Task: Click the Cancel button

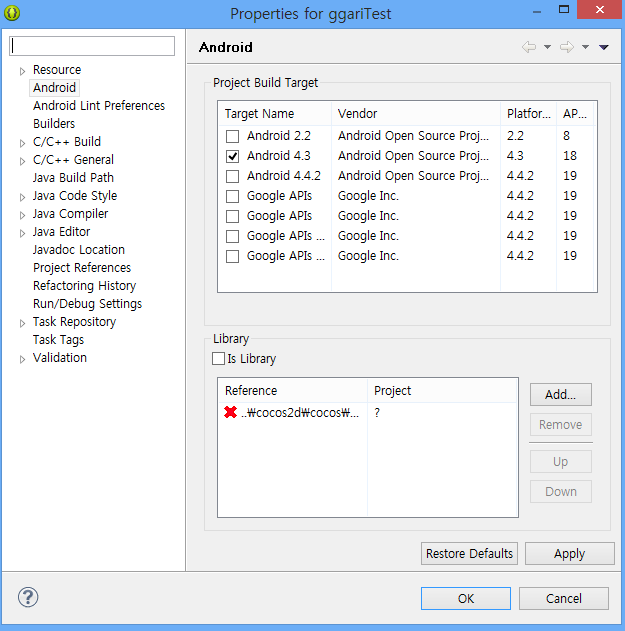Action: (x=563, y=598)
